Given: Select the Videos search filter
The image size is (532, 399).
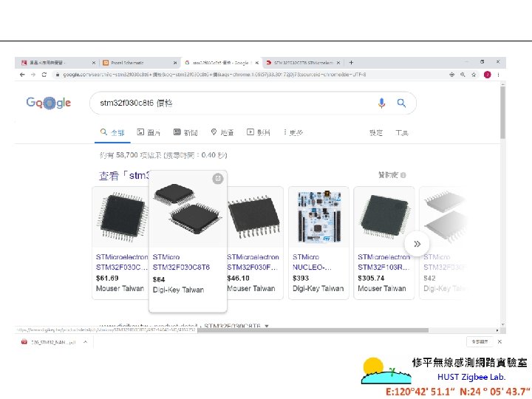Looking at the screenshot, I should tap(258, 132).
